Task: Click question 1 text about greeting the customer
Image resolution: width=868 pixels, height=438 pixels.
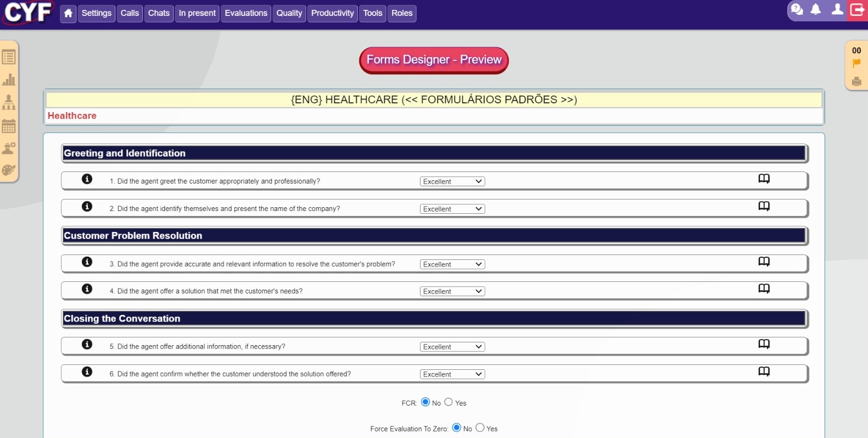Action: coord(215,181)
